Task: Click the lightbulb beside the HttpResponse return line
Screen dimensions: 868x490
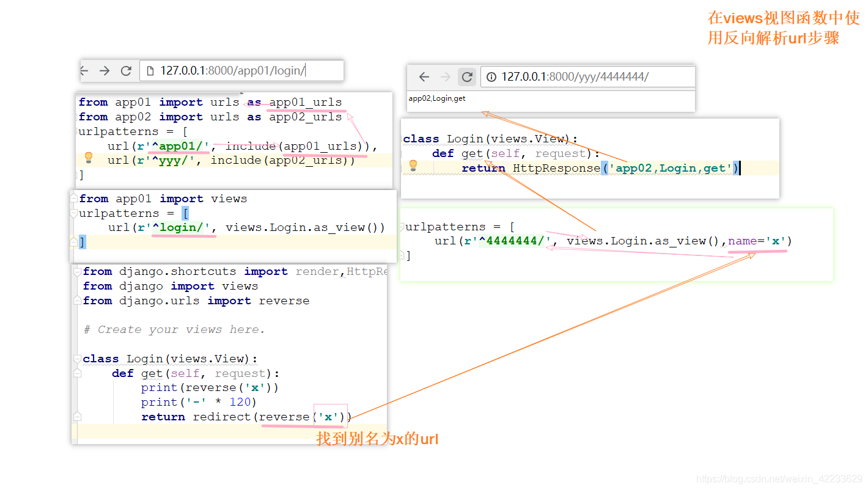Action: point(413,166)
